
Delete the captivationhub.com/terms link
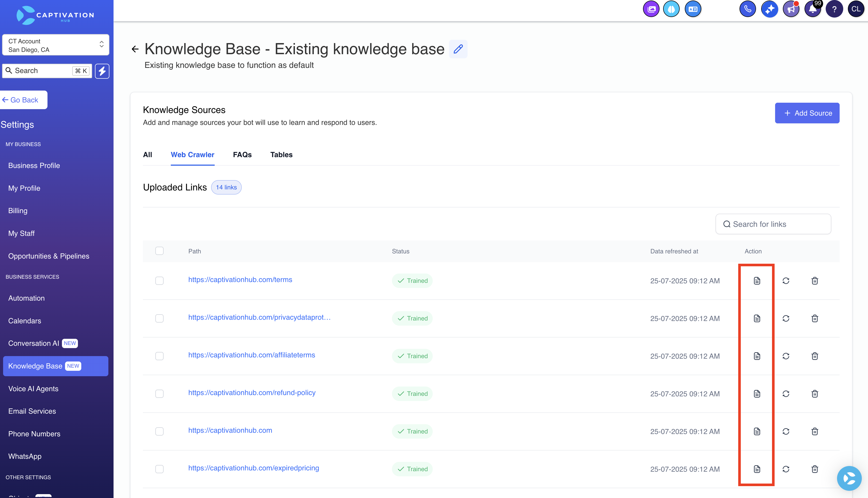(815, 281)
